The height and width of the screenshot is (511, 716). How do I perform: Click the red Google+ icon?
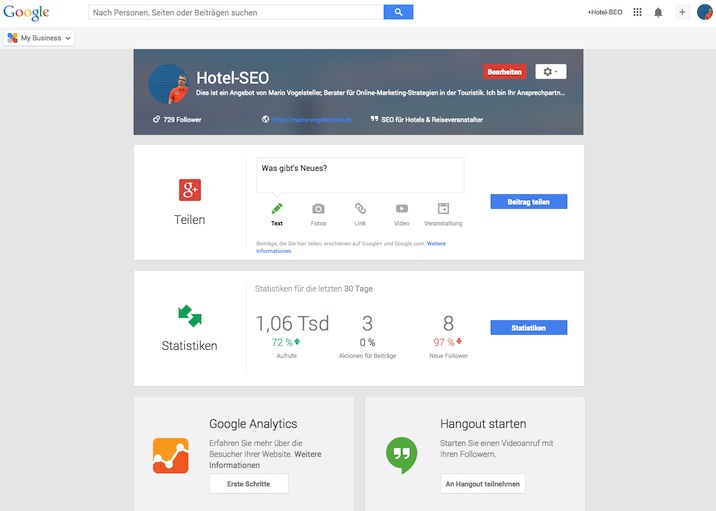point(190,190)
